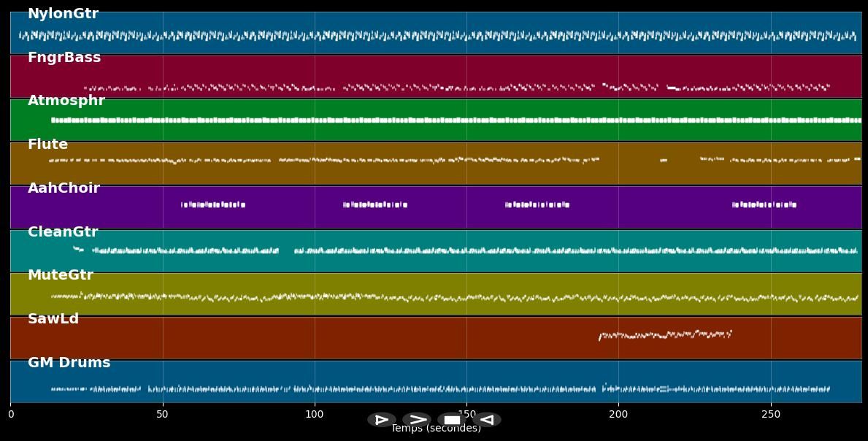Screen dimensions: 868x441
Task: Pick the MuteGtr track label
Action: (61, 275)
